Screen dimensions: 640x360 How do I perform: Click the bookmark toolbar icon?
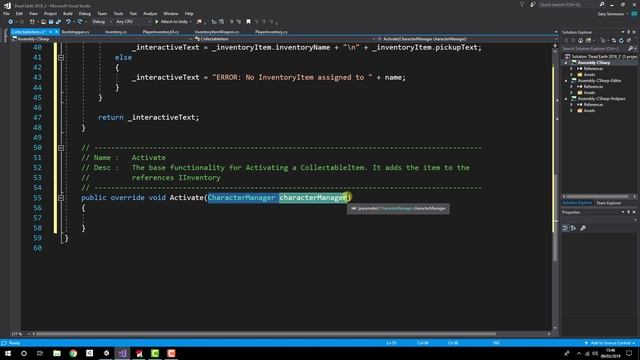point(248,22)
